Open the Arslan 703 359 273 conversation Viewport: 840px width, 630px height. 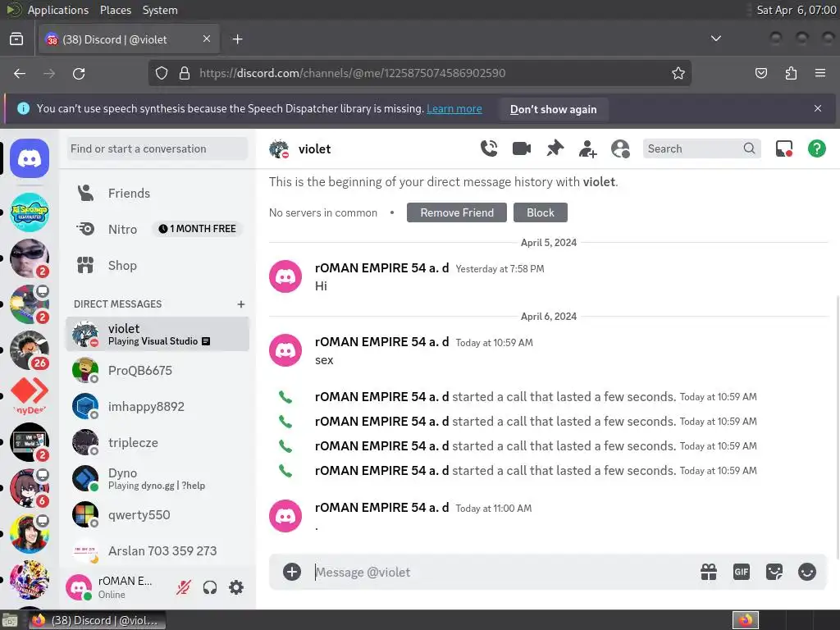click(157, 551)
